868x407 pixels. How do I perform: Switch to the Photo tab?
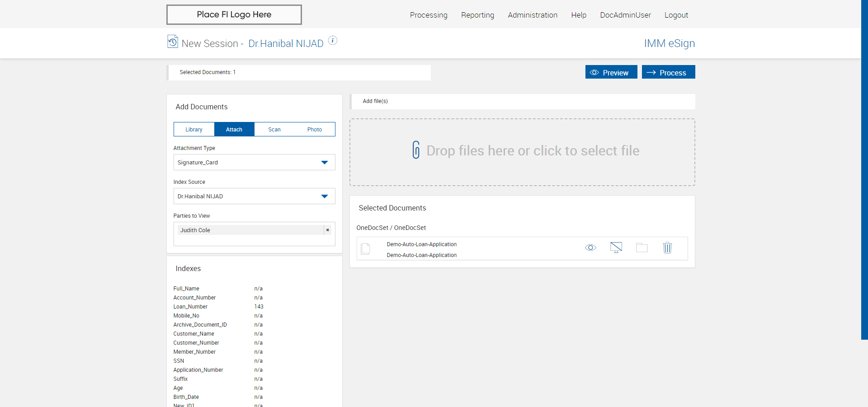pos(315,130)
